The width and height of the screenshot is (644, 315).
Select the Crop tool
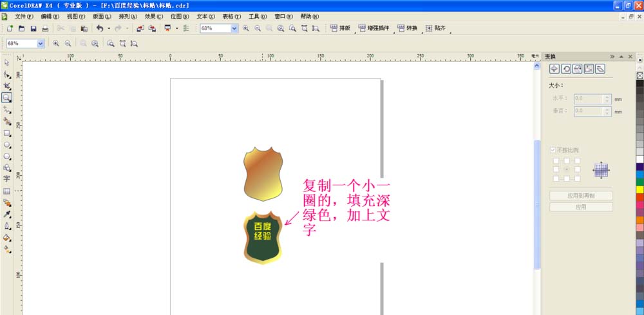point(6,86)
